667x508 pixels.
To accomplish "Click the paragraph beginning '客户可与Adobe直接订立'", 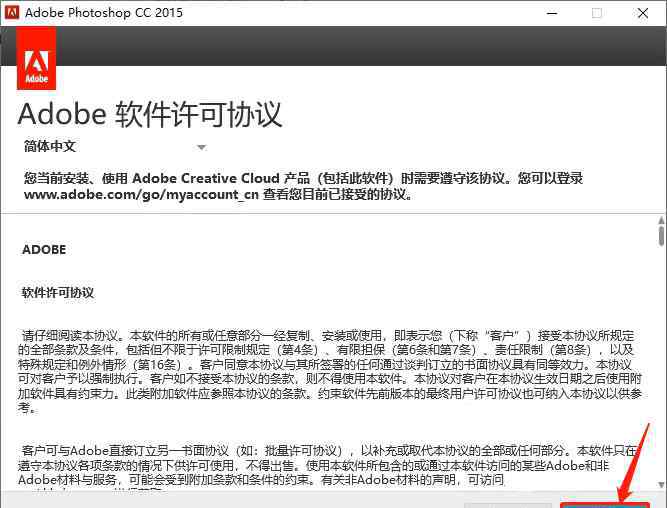I will [x=328, y=465].
